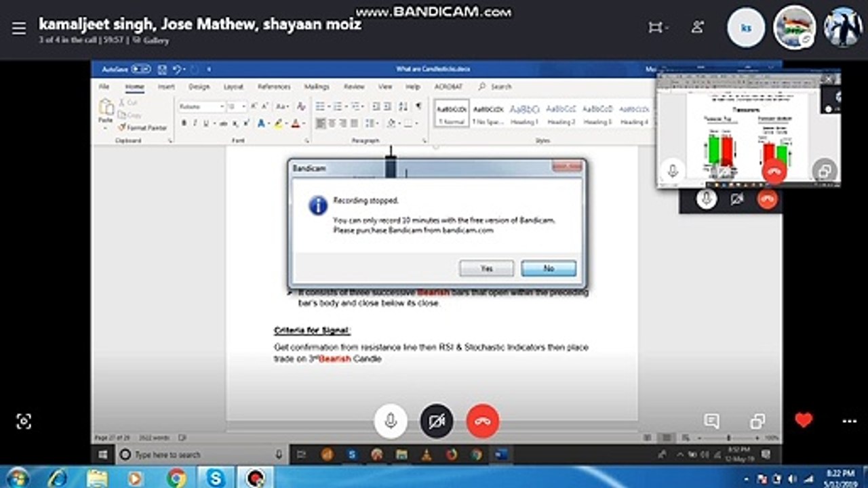This screenshot has height=488, width=868.
Task: Take a snapshot with Skype's capture icon
Action: [x=24, y=422]
